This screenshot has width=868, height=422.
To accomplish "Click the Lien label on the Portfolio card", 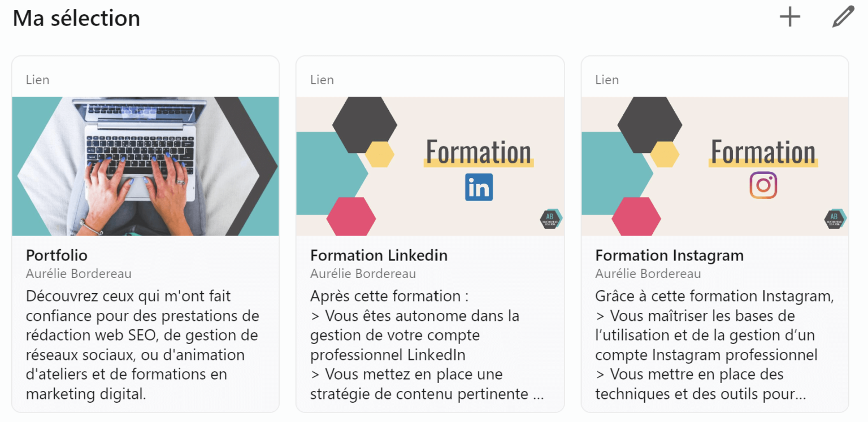I will 37,80.
